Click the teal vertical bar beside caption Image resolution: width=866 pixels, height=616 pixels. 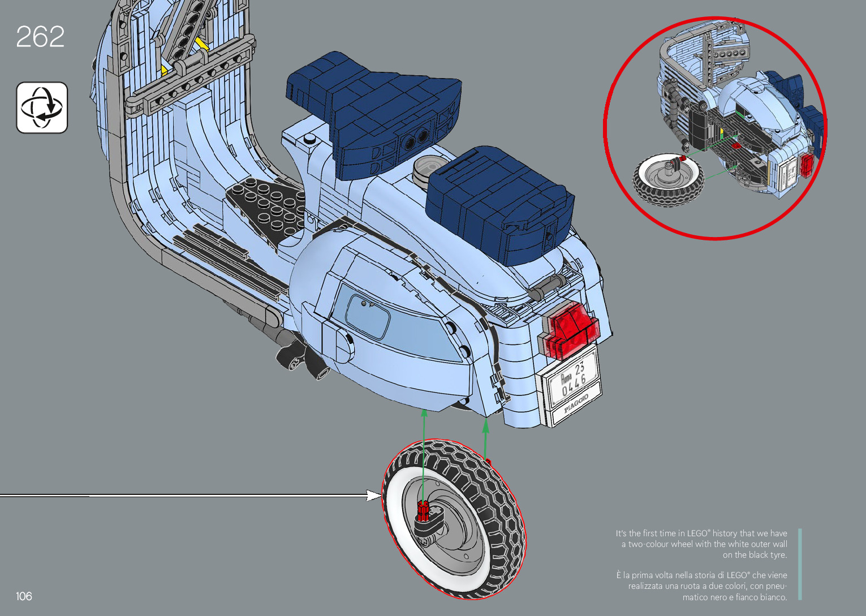[x=800, y=564]
